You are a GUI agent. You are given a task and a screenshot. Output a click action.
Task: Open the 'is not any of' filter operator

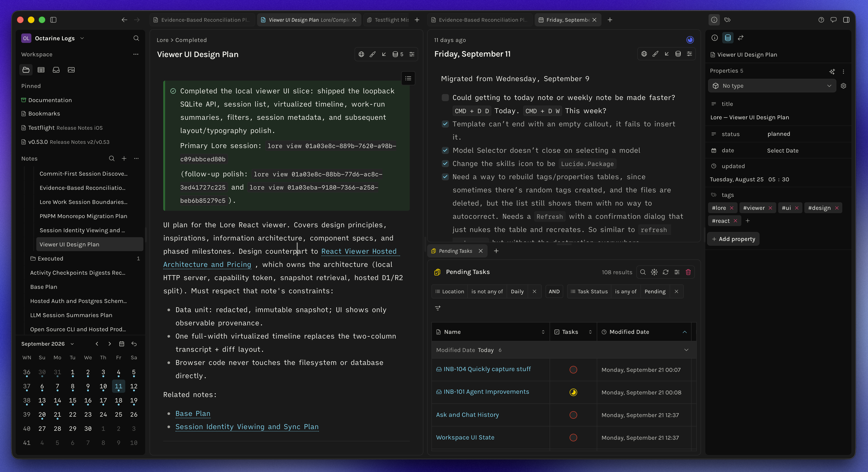487,292
